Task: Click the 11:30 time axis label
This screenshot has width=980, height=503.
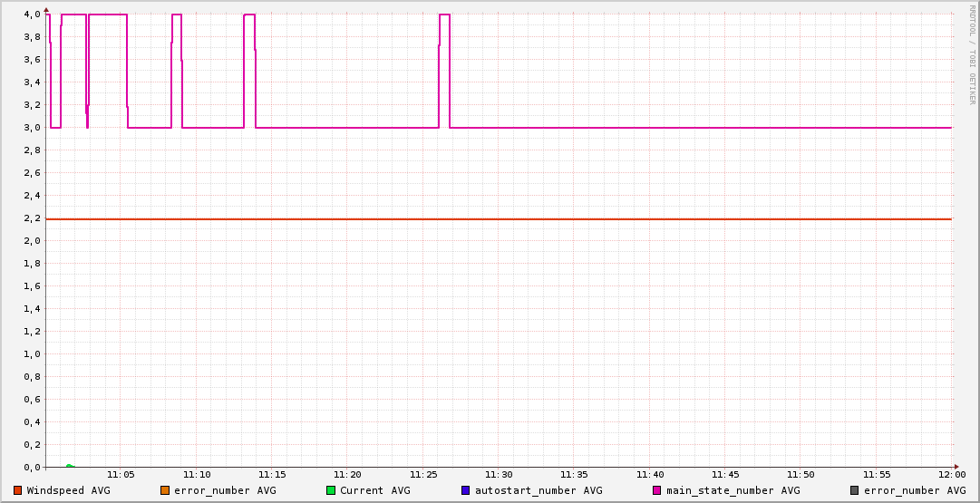Action: (499, 474)
